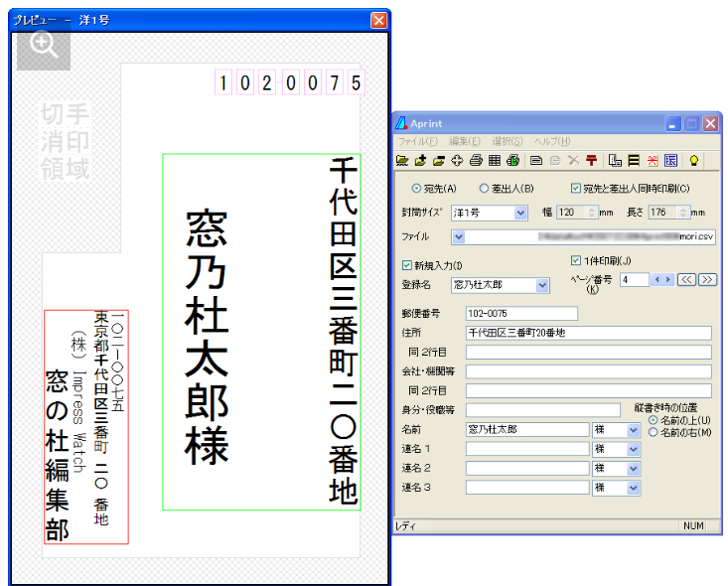Click the 幅 width spinner arrows
728x586 pixels.
(592, 213)
